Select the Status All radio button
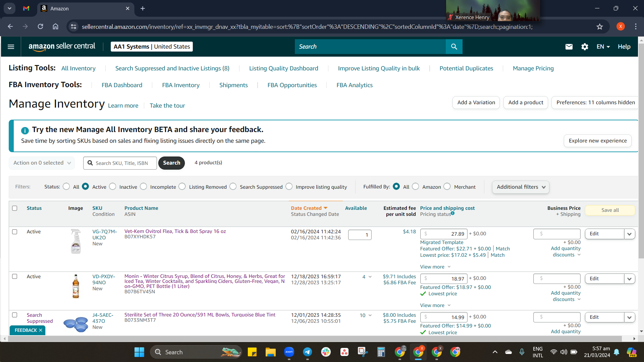644x362 pixels. 66,186
